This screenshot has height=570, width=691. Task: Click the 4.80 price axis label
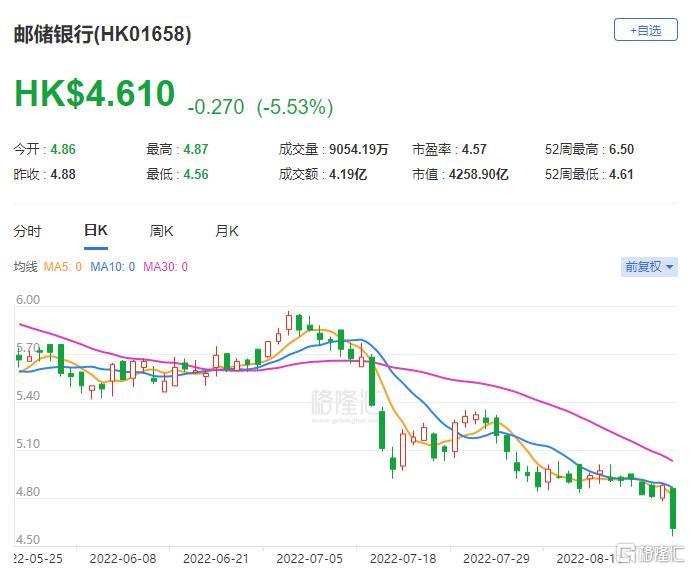click(28, 492)
